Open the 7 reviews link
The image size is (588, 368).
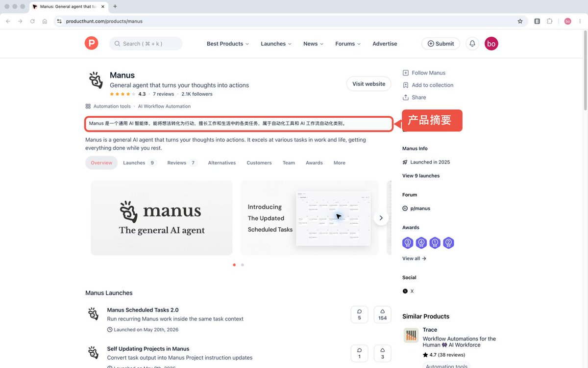(x=163, y=94)
